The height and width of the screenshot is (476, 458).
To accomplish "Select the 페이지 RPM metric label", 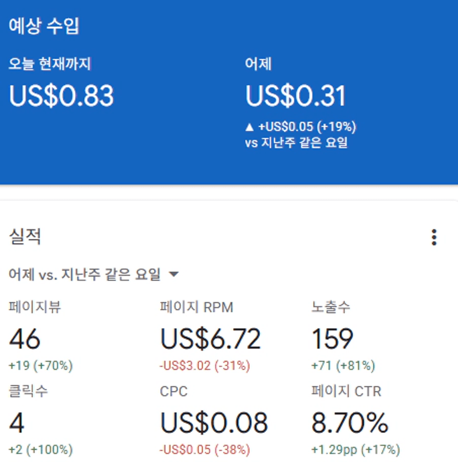I will [197, 307].
